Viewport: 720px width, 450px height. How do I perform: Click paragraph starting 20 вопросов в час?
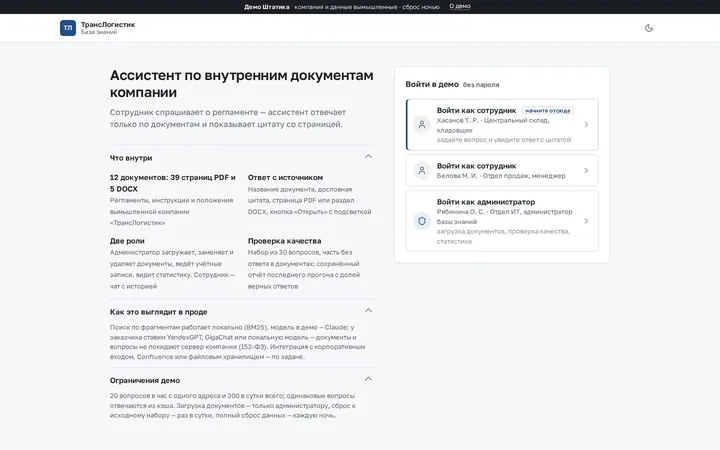(x=233, y=405)
